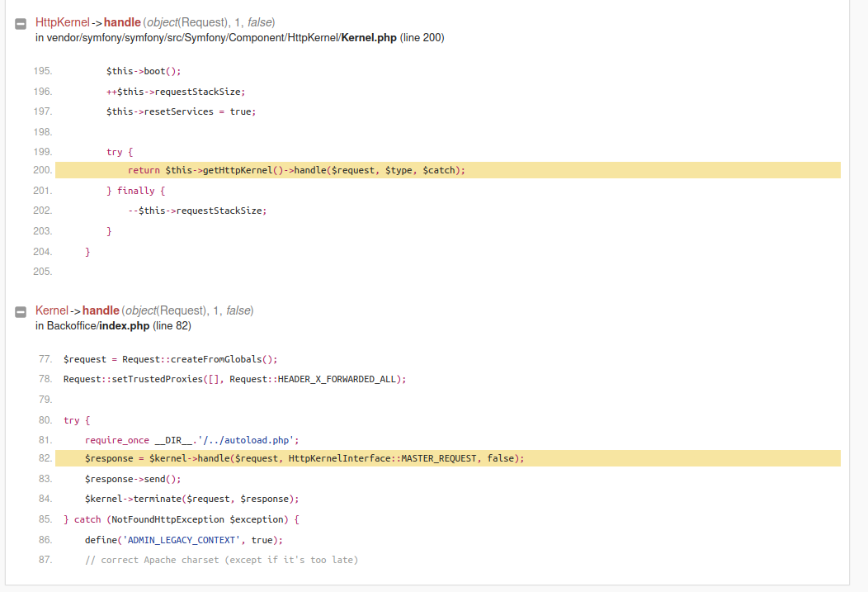Click the Apache charset comment line
This screenshot has width=868, height=592.
point(221,560)
